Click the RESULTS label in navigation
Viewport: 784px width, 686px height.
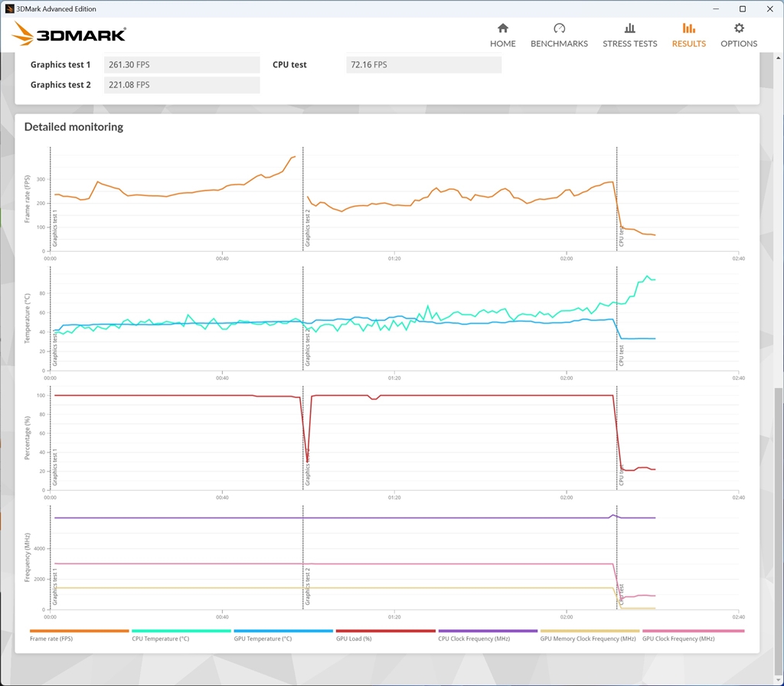point(688,44)
